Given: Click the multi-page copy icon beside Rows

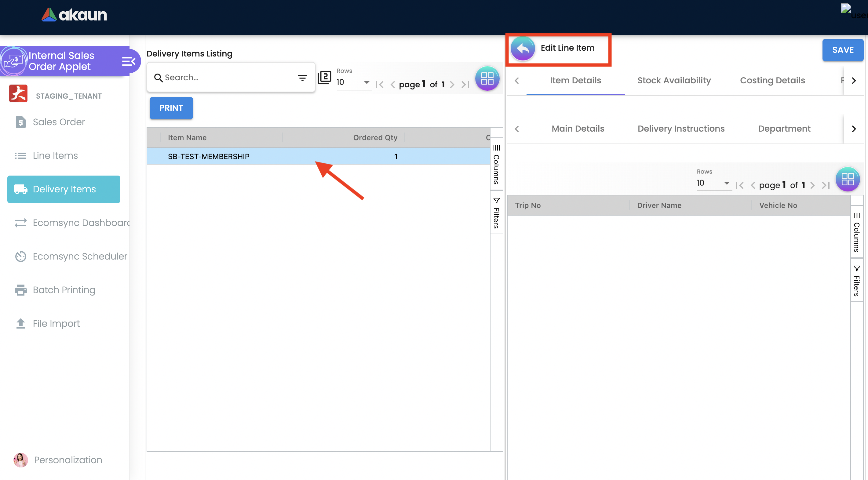Looking at the screenshot, I should point(324,78).
